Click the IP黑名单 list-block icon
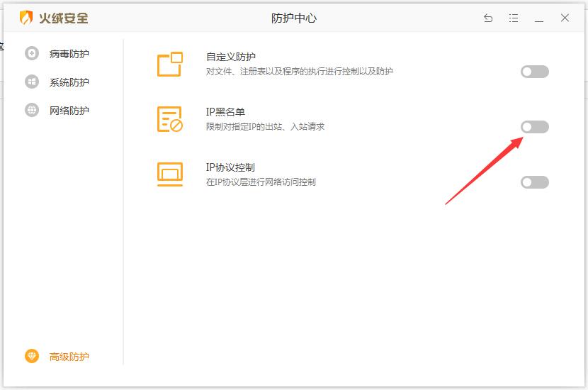This screenshot has height=390, width=588. [x=170, y=119]
